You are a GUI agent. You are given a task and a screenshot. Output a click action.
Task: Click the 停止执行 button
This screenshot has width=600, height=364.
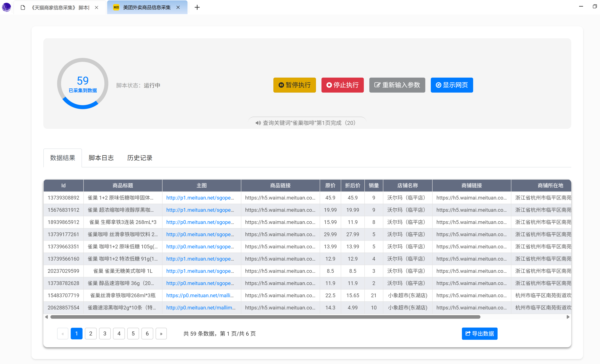342,85
